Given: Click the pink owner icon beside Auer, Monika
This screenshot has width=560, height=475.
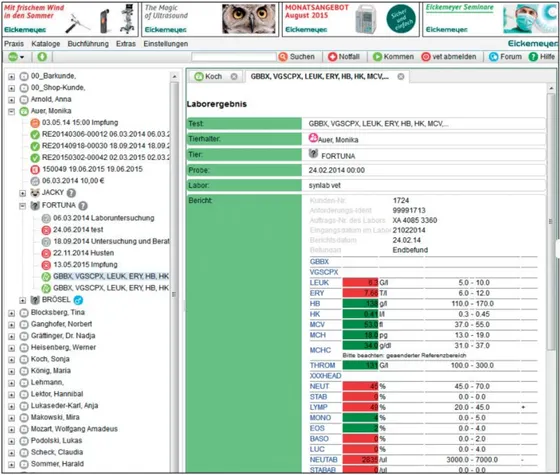Looking at the screenshot, I should 313,138.
